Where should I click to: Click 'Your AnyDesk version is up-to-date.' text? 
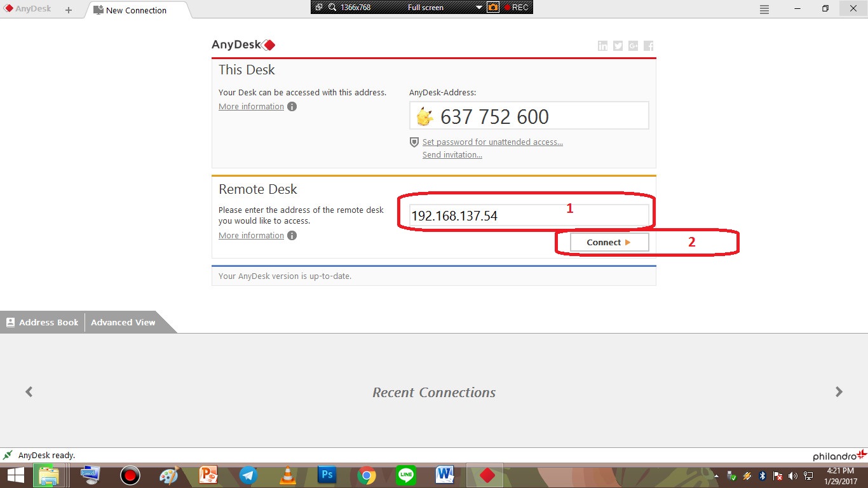(285, 276)
